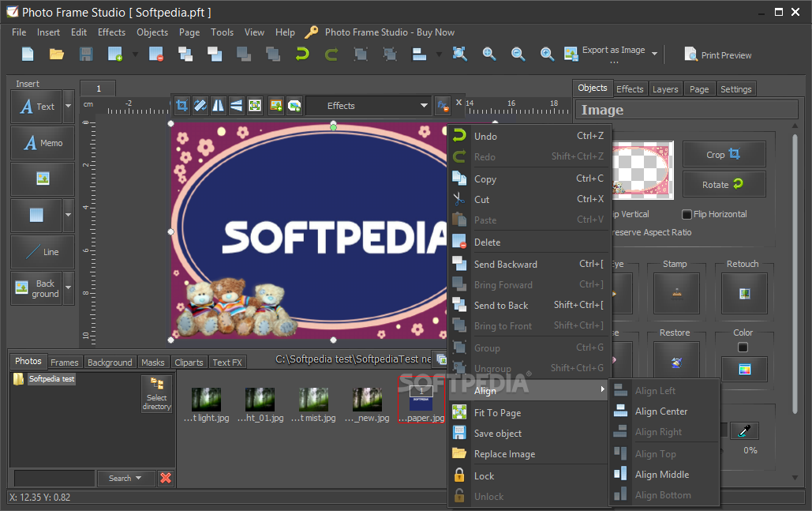The image size is (812, 511).
Task: Click the eyedropper color picker button
Action: pos(744,430)
